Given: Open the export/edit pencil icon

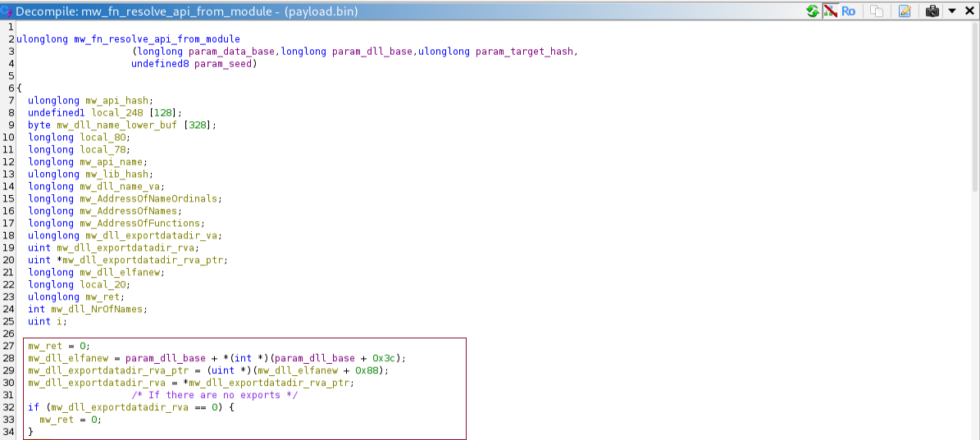Looking at the screenshot, I should [905, 11].
